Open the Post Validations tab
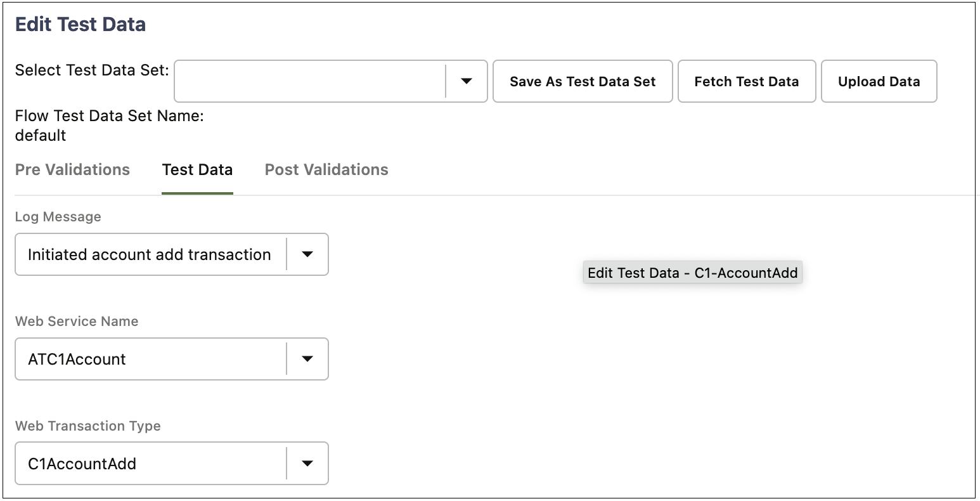The width and height of the screenshot is (980, 501). pos(326,170)
